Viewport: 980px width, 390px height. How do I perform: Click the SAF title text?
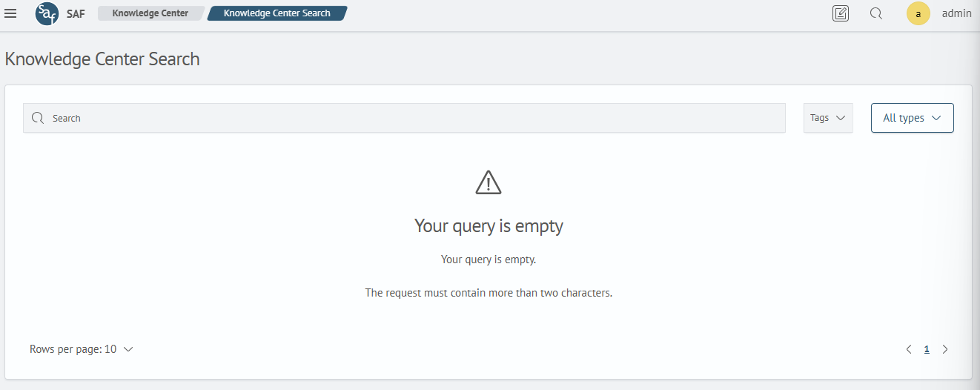76,13
